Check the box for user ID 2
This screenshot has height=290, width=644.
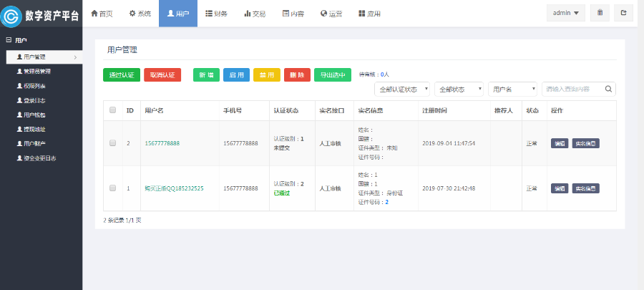[112, 143]
